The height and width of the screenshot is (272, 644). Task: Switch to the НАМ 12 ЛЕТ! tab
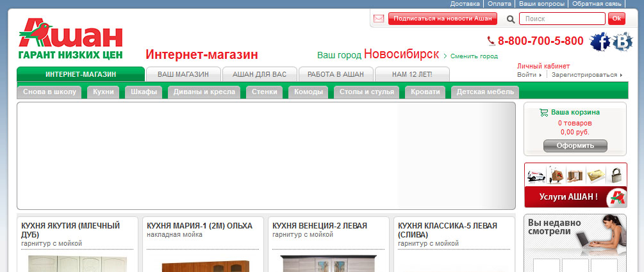[412, 74]
